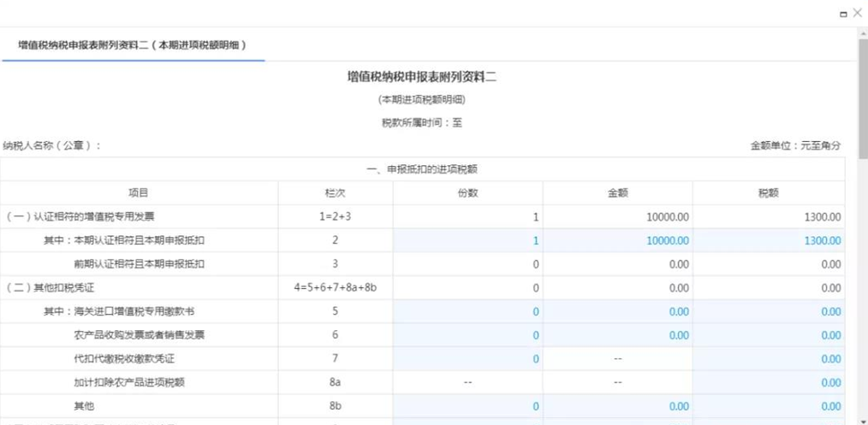The image size is (868, 425).
Task: Edit row 6 金额 input for 农产品收购发票
Action: pyautogui.click(x=618, y=335)
